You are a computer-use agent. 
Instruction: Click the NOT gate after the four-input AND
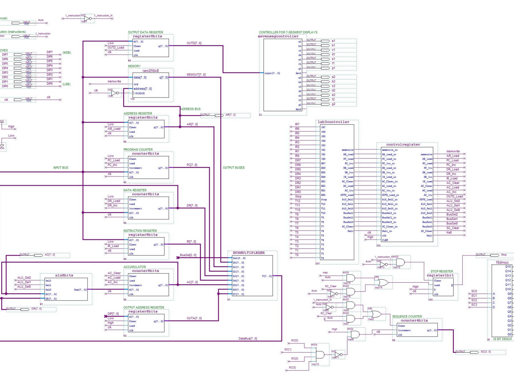point(338,355)
